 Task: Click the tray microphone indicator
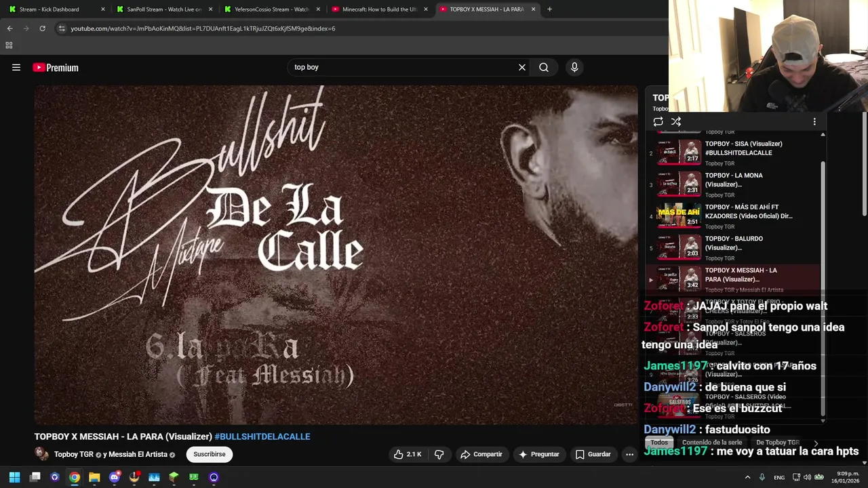(762, 477)
